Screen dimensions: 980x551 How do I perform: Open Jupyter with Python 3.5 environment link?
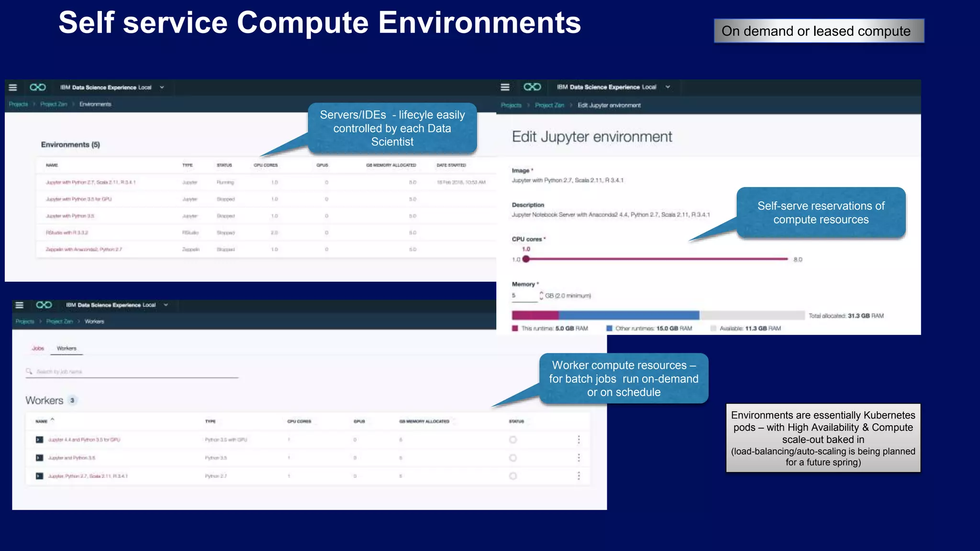point(70,216)
